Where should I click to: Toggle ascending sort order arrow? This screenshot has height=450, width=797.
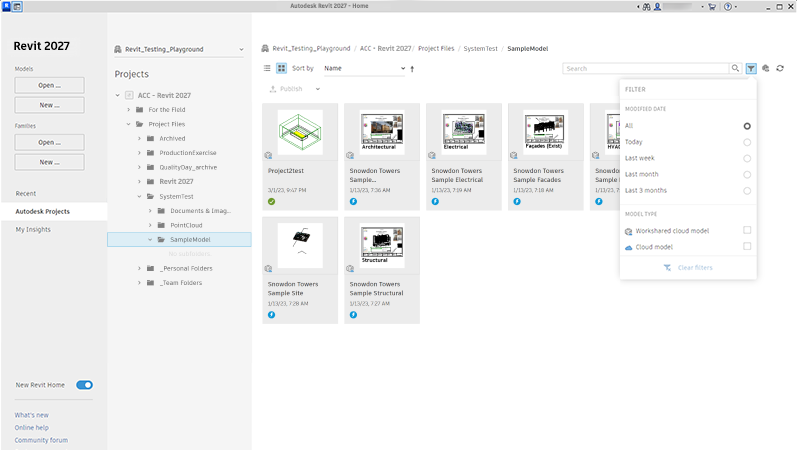[x=412, y=69]
